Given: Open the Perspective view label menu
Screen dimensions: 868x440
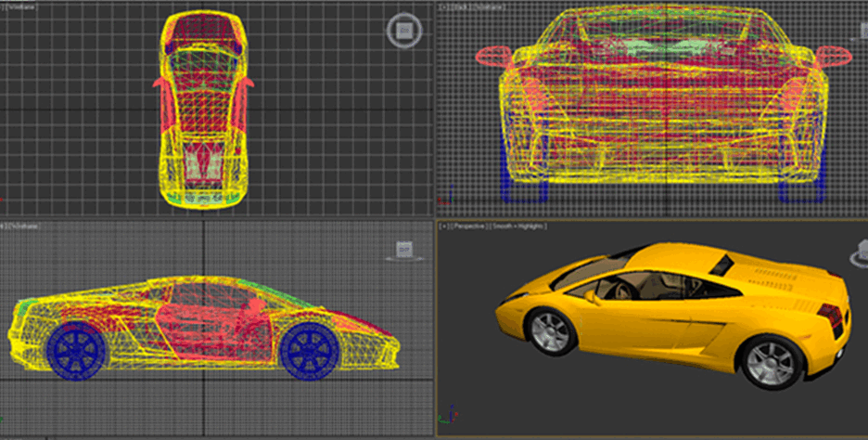Looking at the screenshot, I should point(470,226).
